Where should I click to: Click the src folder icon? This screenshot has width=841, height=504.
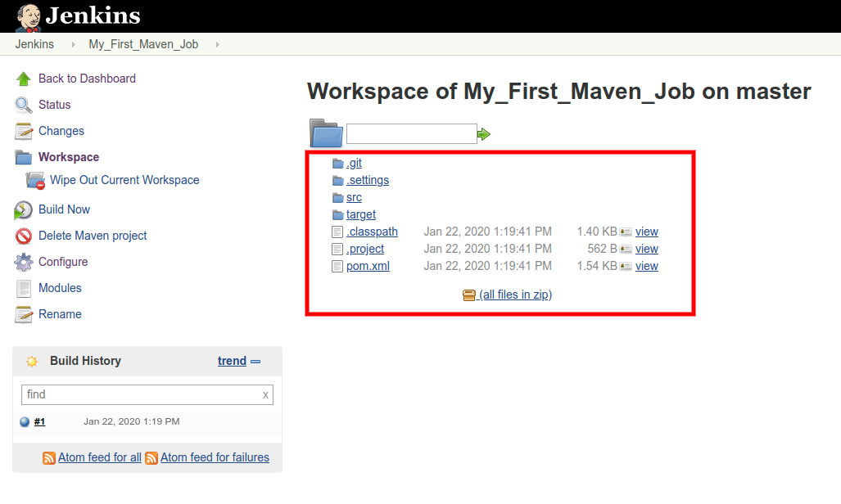(338, 198)
